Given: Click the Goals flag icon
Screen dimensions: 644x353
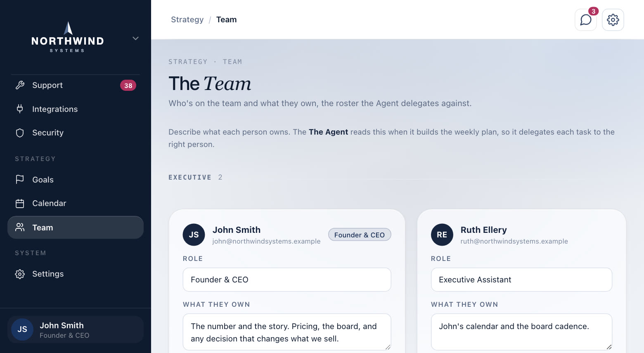Looking at the screenshot, I should coord(20,180).
